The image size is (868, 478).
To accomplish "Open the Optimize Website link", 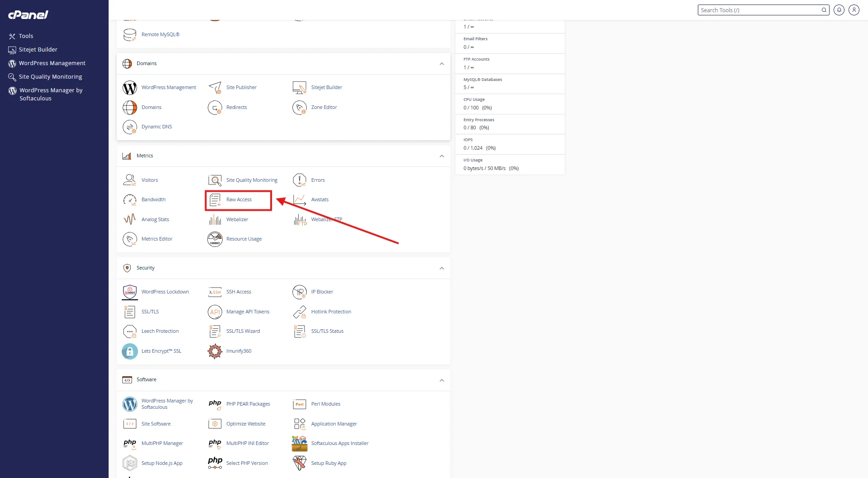I will point(246,424).
